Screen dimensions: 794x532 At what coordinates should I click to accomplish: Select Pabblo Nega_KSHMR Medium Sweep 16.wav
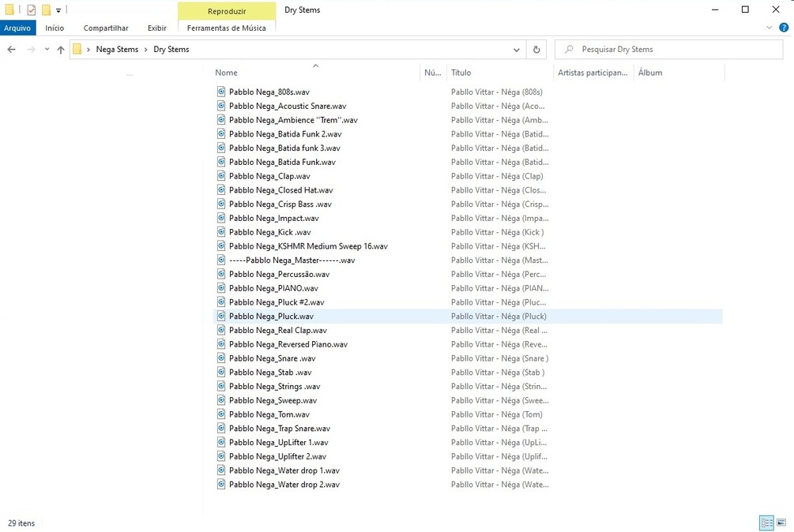tap(308, 245)
